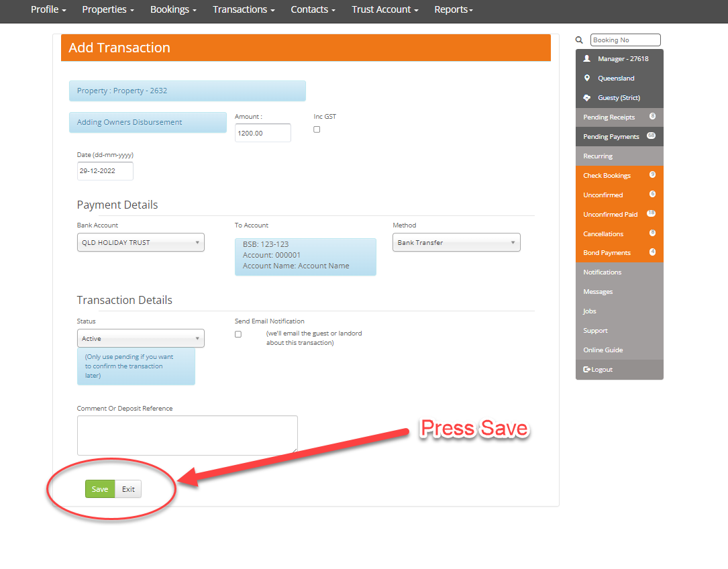Viewport: 728px width, 569px height.
Task: Click the Bond Payments count badge
Action: [x=652, y=252]
